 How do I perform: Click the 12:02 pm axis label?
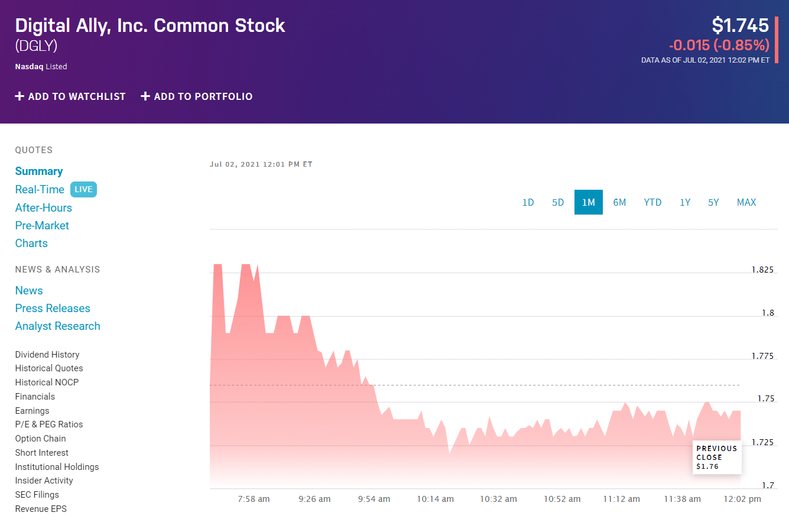(742, 499)
